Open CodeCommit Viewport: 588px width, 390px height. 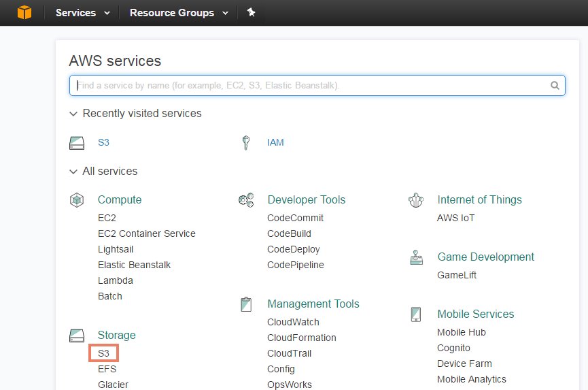click(295, 218)
